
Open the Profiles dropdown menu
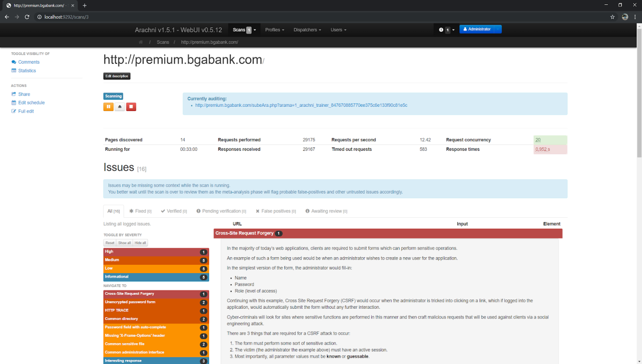pyautogui.click(x=275, y=30)
